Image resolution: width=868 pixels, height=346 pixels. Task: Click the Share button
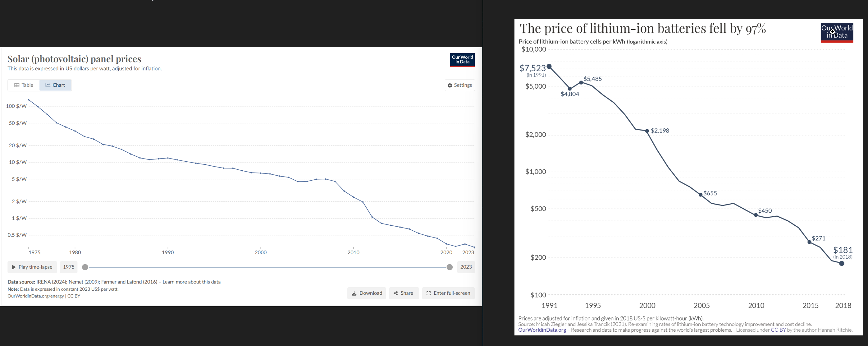(x=404, y=293)
